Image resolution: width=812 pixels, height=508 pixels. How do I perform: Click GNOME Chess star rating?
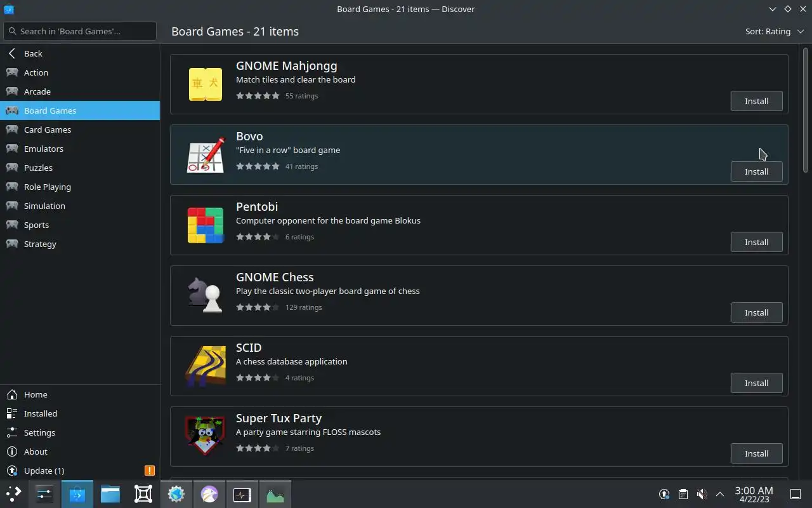point(258,307)
